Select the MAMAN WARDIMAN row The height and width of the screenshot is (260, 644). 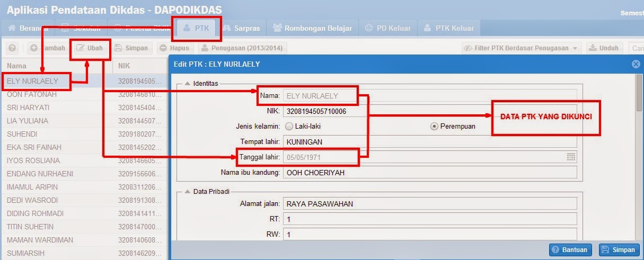(84, 240)
